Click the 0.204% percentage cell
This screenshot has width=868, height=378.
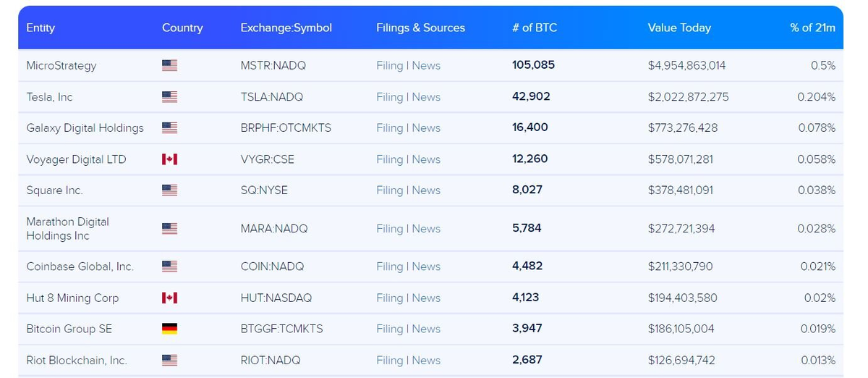tap(816, 96)
